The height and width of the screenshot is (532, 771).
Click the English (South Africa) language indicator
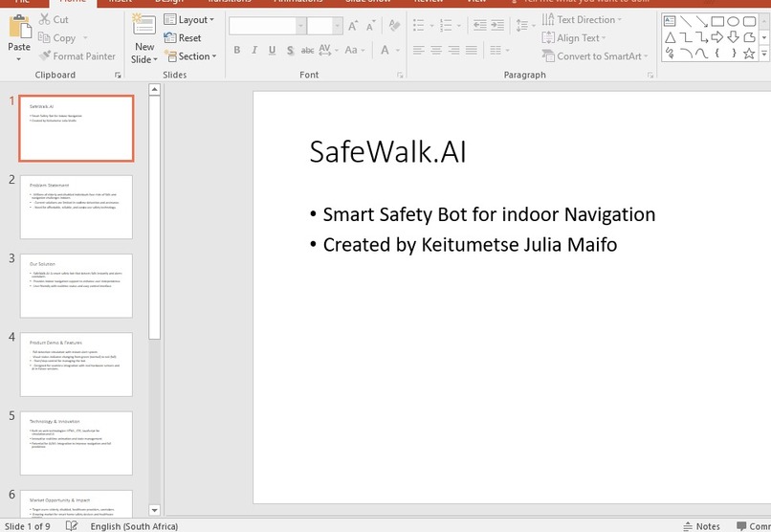click(x=134, y=526)
